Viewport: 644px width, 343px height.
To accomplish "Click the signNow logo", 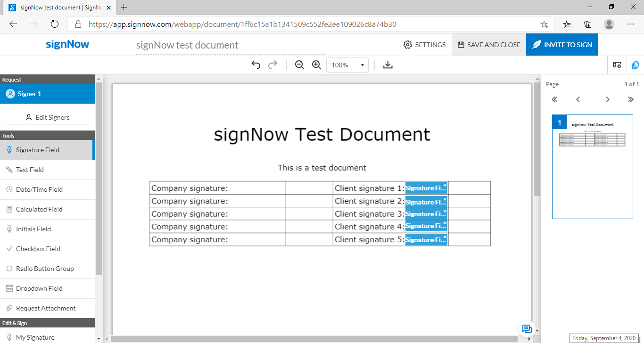I will click(x=67, y=45).
